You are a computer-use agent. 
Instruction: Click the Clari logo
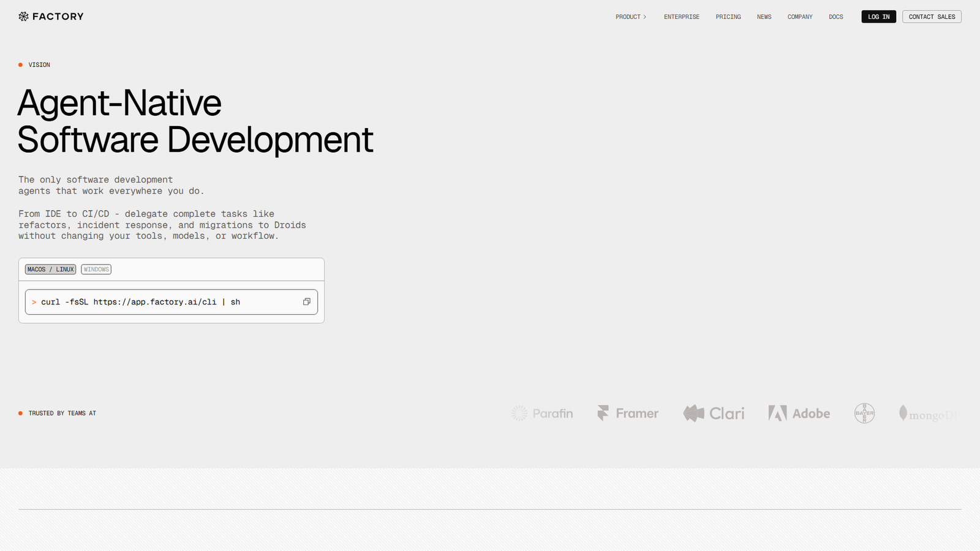coord(714,414)
